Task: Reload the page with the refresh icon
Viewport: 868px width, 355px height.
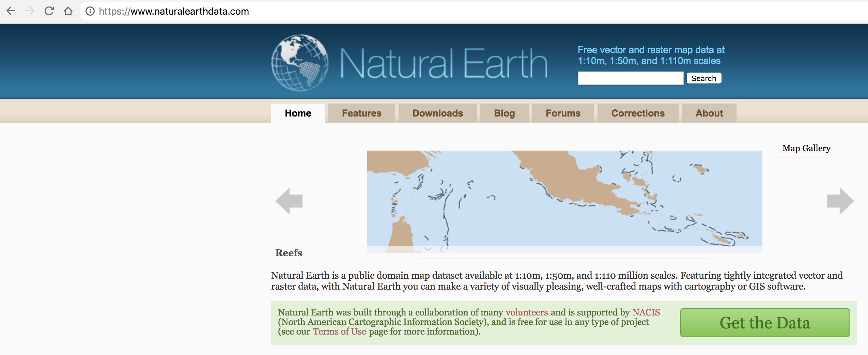Action: (49, 11)
